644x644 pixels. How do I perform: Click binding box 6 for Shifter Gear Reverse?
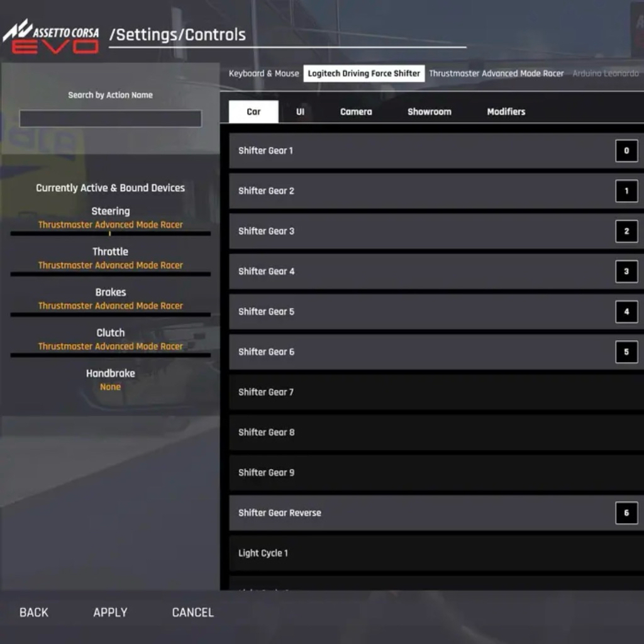coord(626,513)
